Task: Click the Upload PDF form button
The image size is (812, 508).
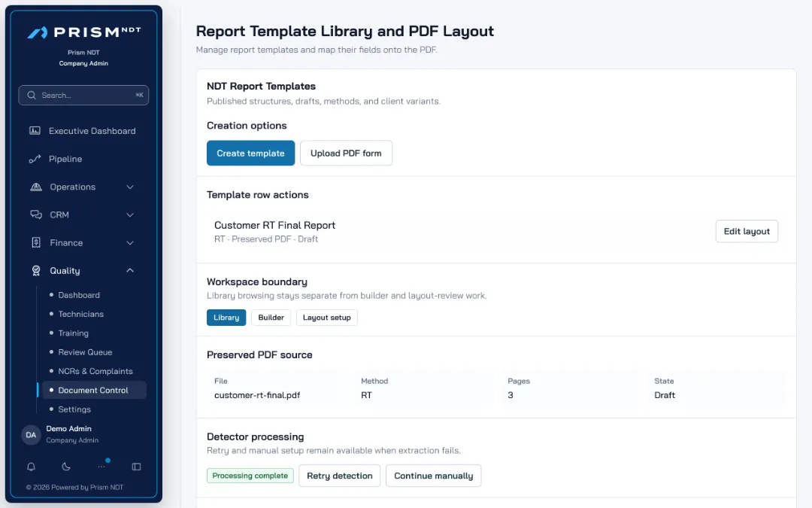Action: point(346,154)
